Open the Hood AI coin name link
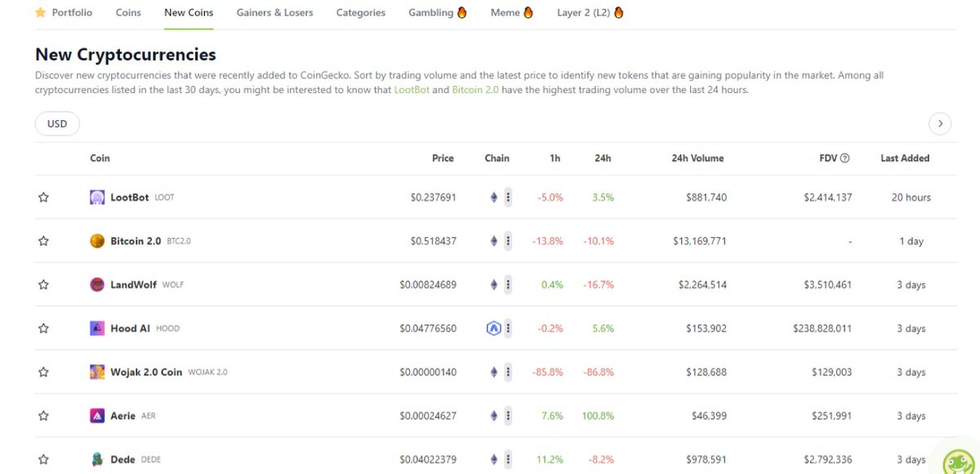 [130, 329]
